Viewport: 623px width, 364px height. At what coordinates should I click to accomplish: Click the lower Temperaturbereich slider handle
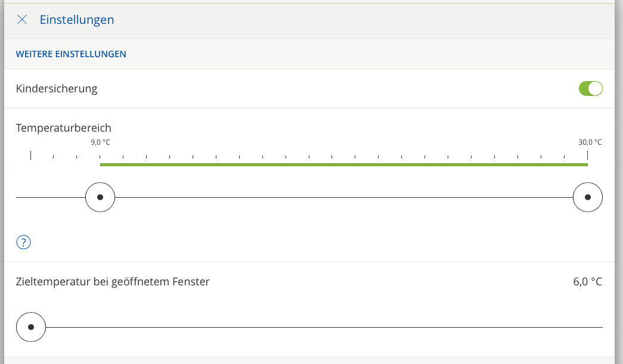pos(100,197)
